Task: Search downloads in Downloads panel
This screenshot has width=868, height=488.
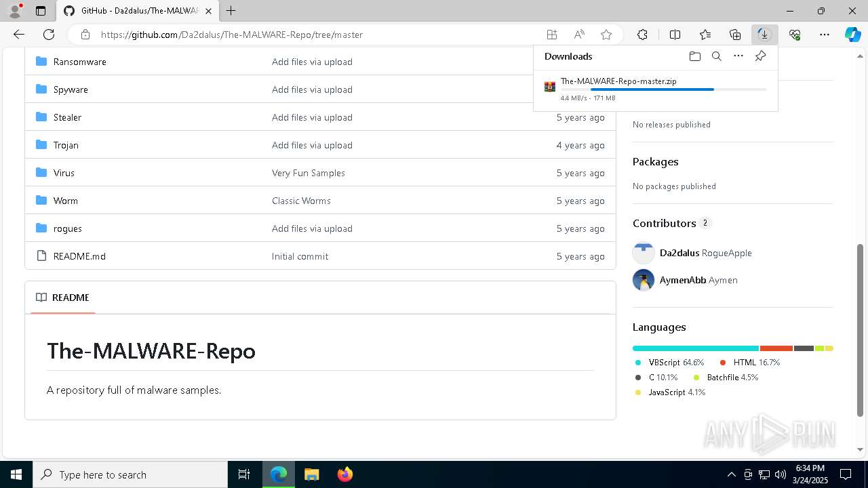Action: pos(717,56)
